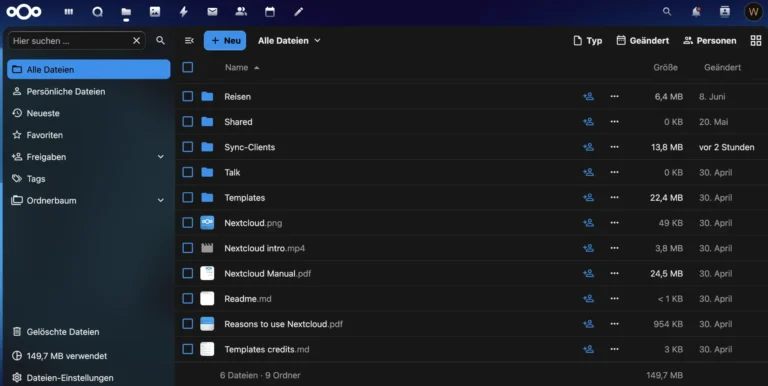Open the Typ filter dropdown
The width and height of the screenshot is (768, 386).
coord(588,41)
